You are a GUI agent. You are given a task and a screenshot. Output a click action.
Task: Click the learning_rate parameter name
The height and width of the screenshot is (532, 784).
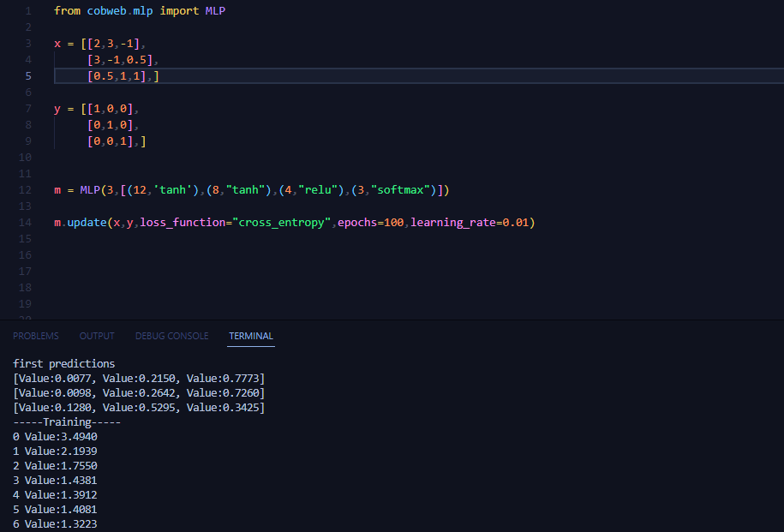[x=453, y=223]
